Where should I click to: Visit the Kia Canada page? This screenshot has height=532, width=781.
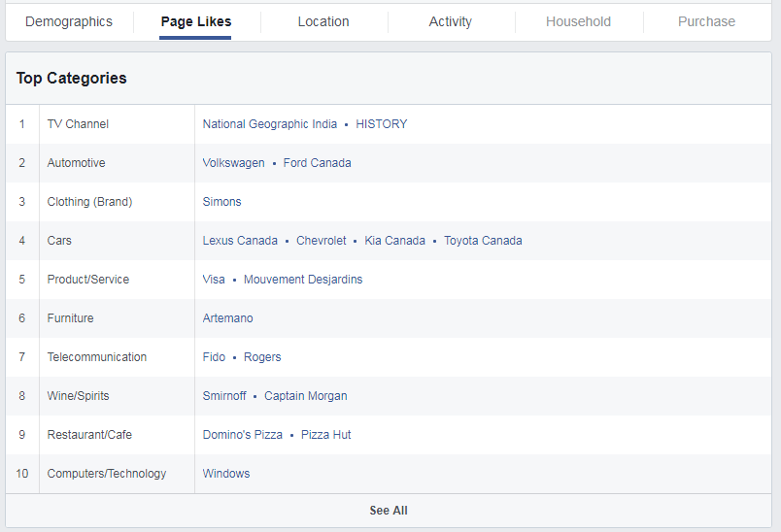tap(394, 241)
